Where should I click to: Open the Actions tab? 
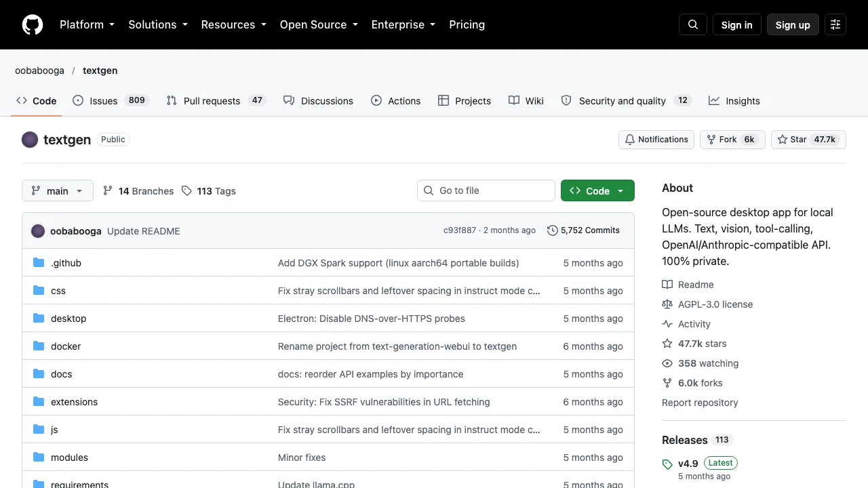[396, 101]
